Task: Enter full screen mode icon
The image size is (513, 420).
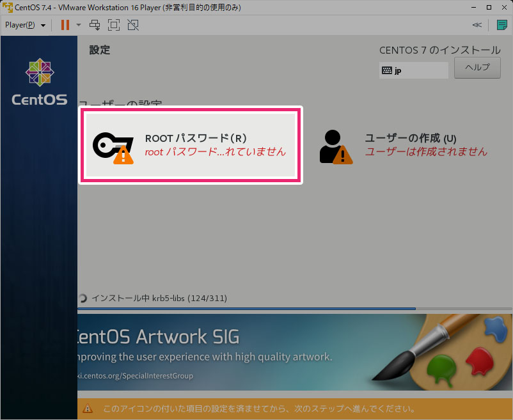Action: click(x=114, y=25)
